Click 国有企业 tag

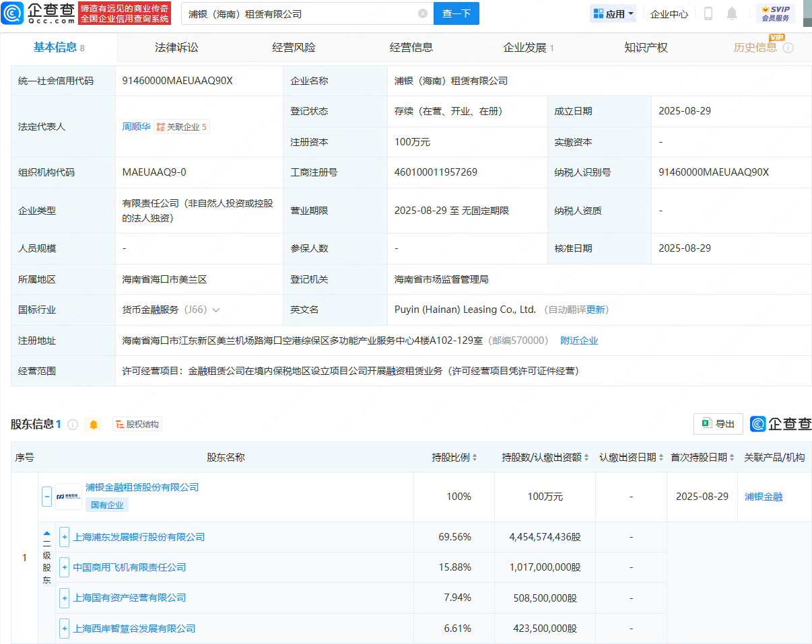pyautogui.click(x=107, y=505)
